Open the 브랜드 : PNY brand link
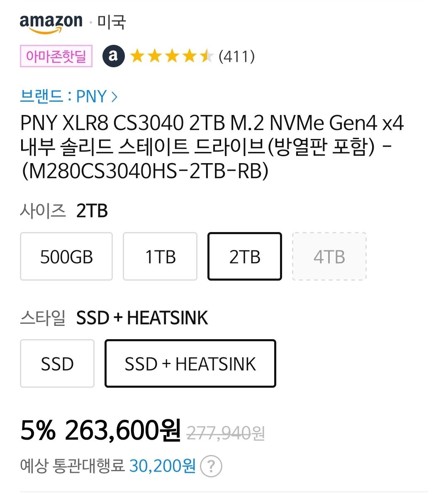This screenshot has width=448, height=494. click(68, 96)
